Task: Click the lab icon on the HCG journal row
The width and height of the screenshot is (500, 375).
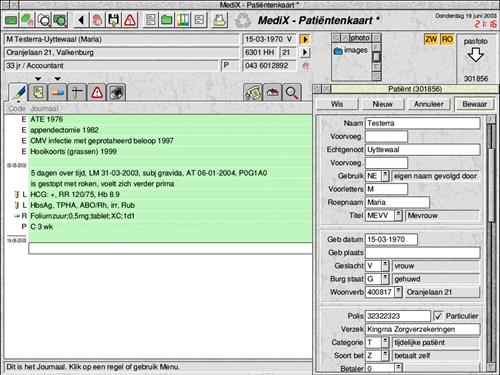Action: (17, 195)
